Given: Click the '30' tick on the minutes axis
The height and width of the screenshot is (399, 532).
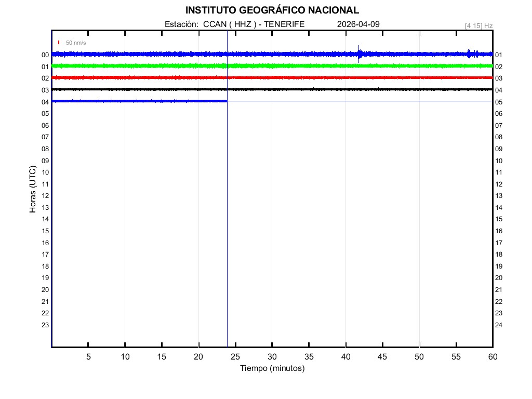Looking at the screenshot, I should pyautogui.click(x=272, y=357).
